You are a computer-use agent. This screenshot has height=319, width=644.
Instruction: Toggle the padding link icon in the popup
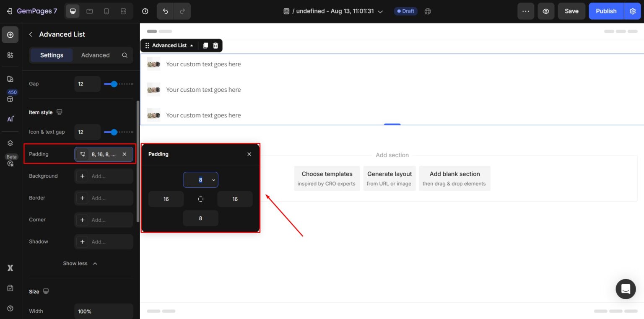pos(200,199)
